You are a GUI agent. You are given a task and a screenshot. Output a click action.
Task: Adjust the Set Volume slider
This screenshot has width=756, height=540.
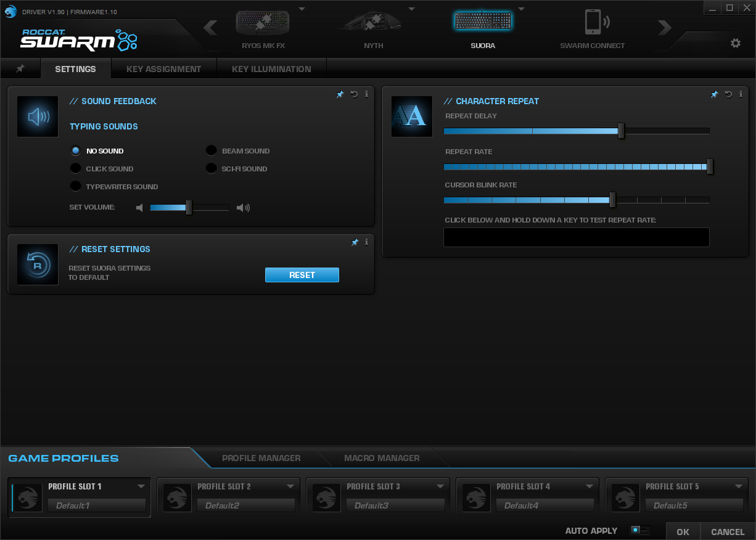(189, 208)
